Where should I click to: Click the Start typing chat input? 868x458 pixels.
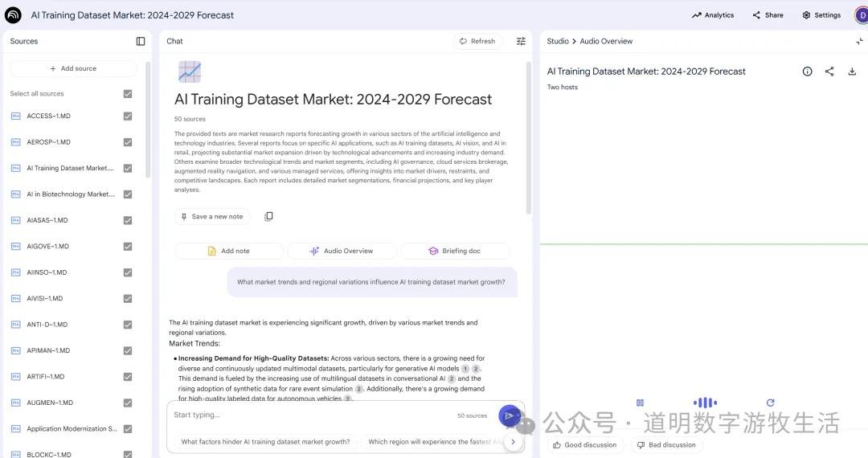(309, 415)
